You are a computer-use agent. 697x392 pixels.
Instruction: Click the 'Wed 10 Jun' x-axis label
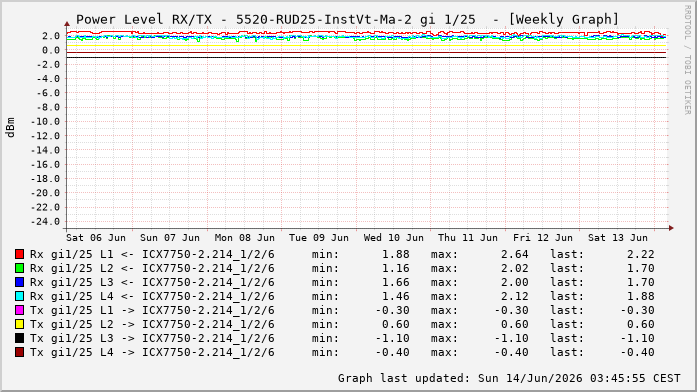coord(393,238)
